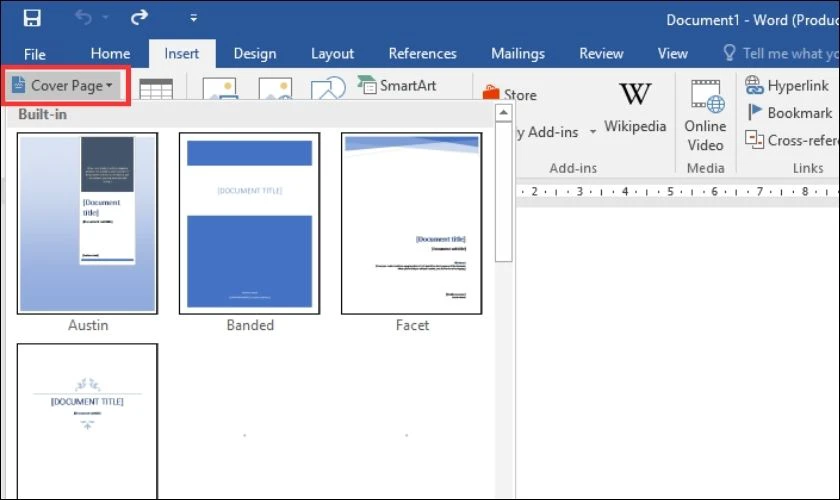Viewport: 840px width, 500px height.
Task: Click the cover page gallery scrollbar thumb
Action: (x=504, y=192)
